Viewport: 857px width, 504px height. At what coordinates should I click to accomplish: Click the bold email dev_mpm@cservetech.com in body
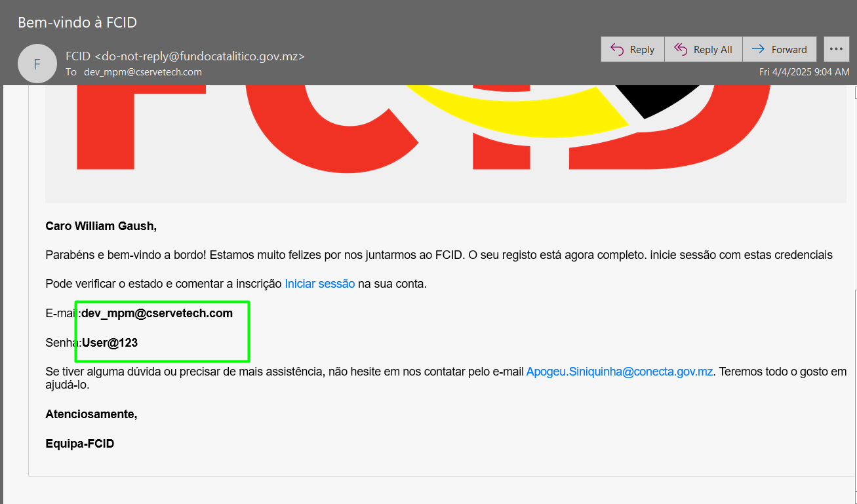(157, 313)
